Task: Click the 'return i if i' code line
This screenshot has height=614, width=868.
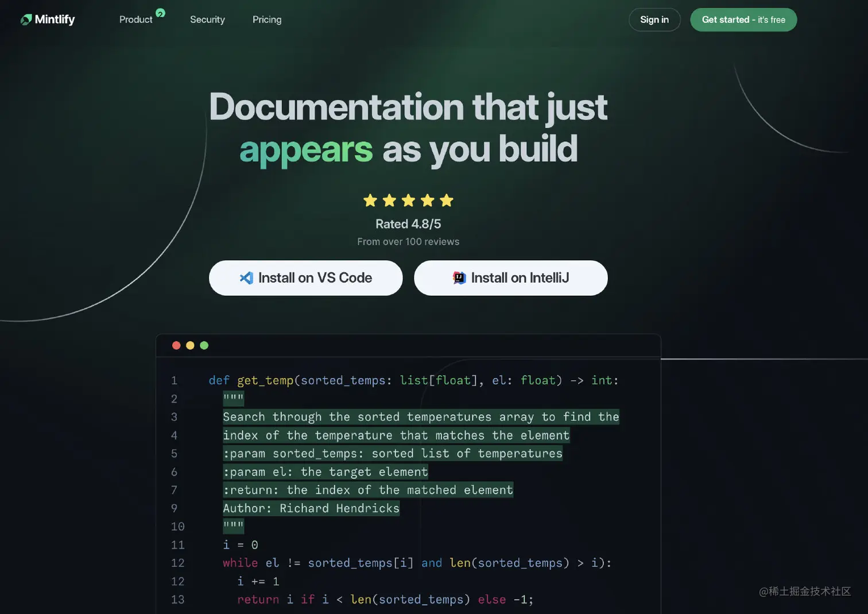Action: [x=385, y=600]
